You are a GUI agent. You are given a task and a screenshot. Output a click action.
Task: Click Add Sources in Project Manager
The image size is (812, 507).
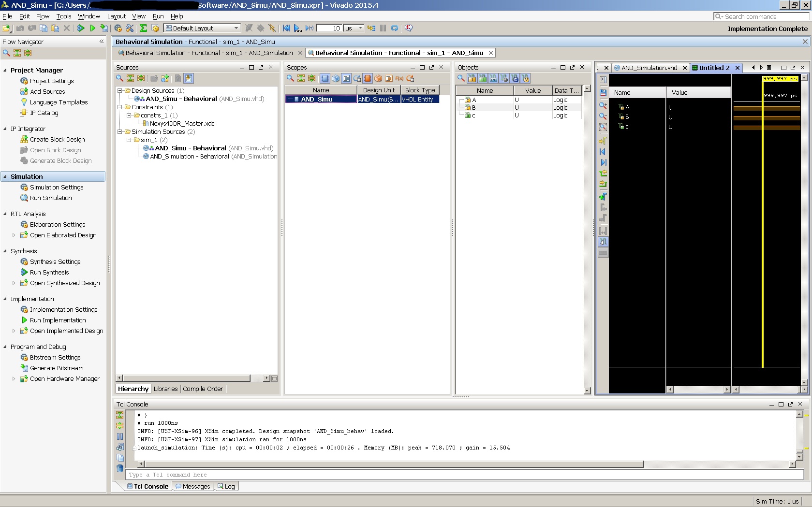(47, 91)
